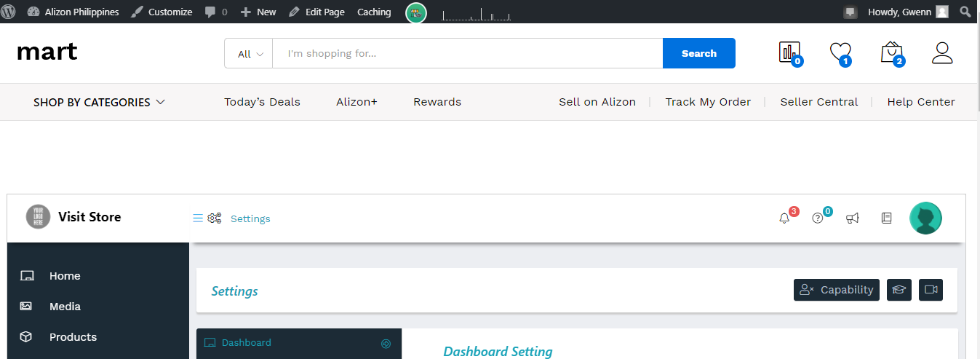Open Customize in the admin bar
The width and height of the screenshot is (980, 359).
pyautogui.click(x=162, y=12)
